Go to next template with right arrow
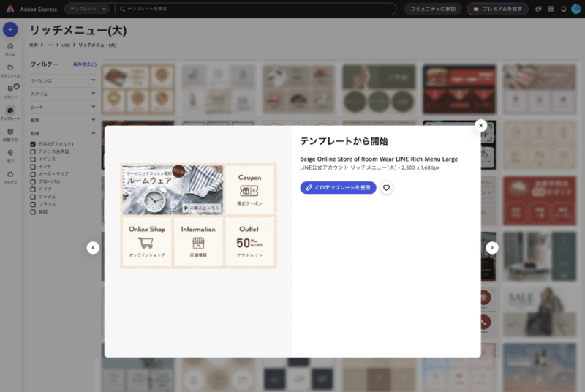585x392 pixels. [492, 248]
